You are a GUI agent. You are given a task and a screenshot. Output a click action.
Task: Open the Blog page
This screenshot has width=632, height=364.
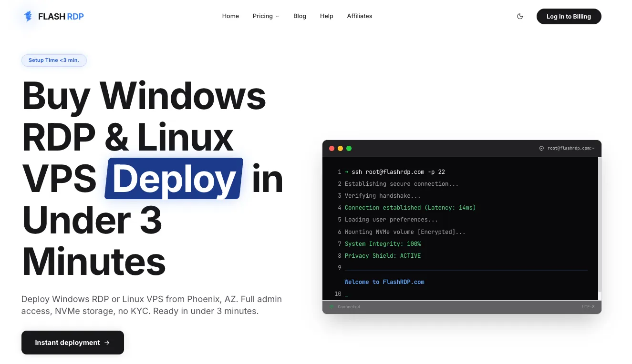(300, 16)
